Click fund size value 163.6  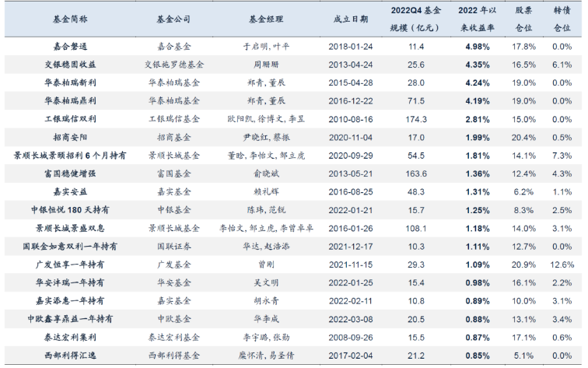point(416,173)
